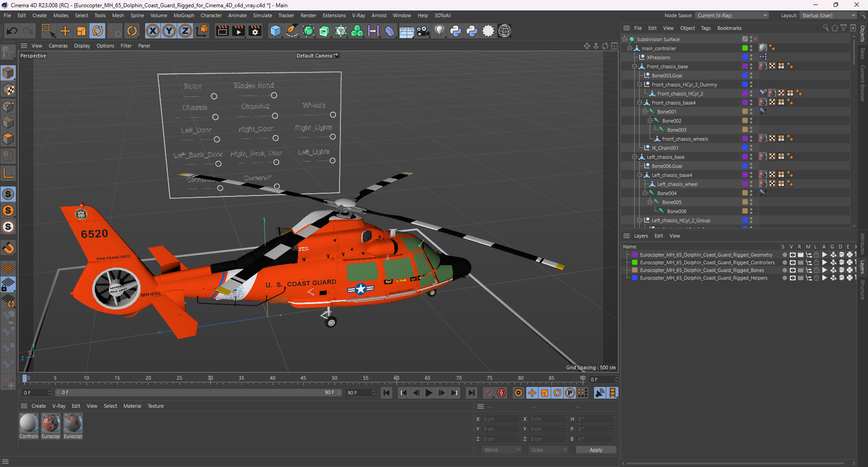The height and width of the screenshot is (467, 868).
Task: Open the World coordinate dropdown
Action: 501,450
